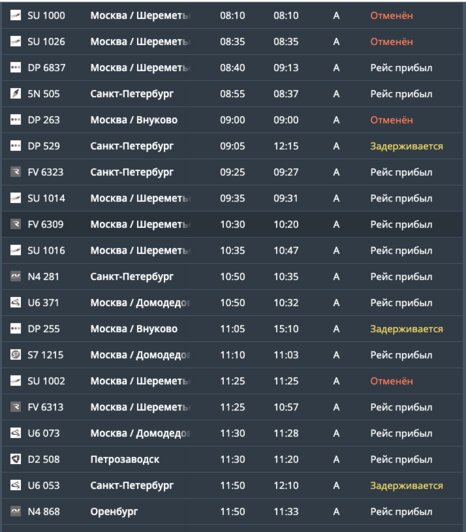Screen dimensions: 466x532
Task: Click the Aeroflot logo beside SU 1000
Action: pyautogui.click(x=15, y=15)
